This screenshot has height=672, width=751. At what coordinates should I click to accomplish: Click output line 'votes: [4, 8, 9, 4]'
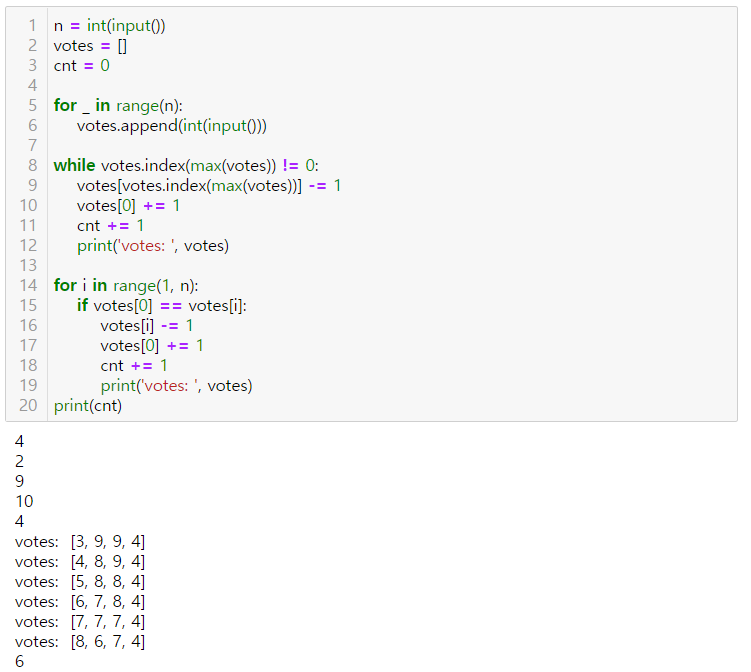click(80, 561)
